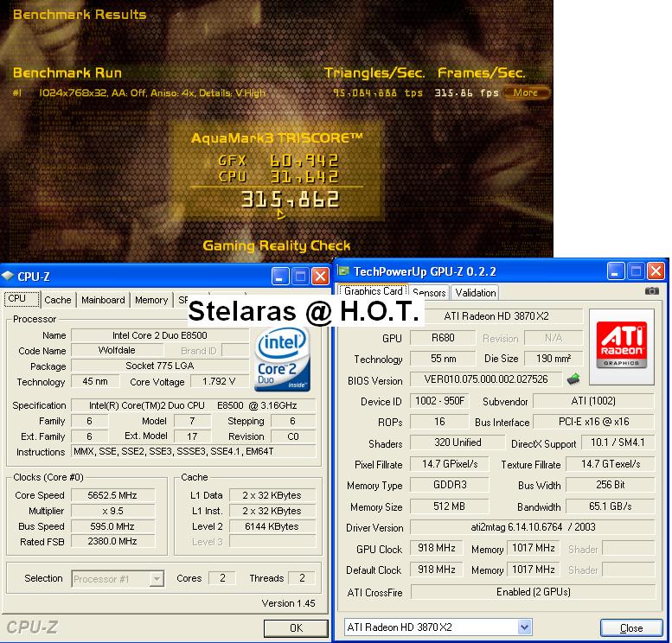Click the benchmark run #1 settings line

(x=151, y=93)
